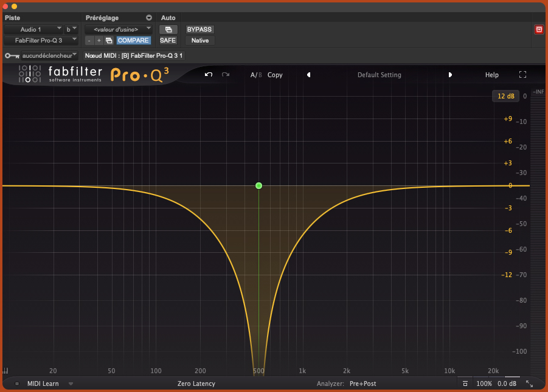Click the redo arrow icon

pyautogui.click(x=226, y=75)
